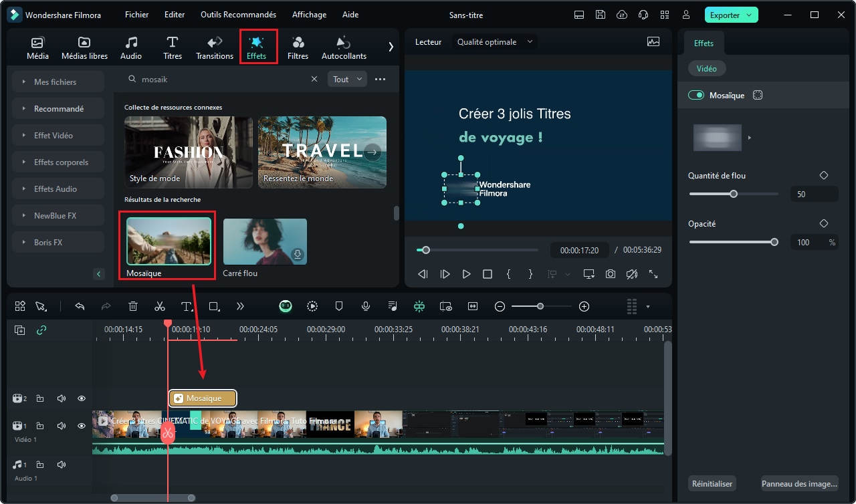The height and width of the screenshot is (504, 856).
Task: Open the Affichage menu
Action: point(310,15)
